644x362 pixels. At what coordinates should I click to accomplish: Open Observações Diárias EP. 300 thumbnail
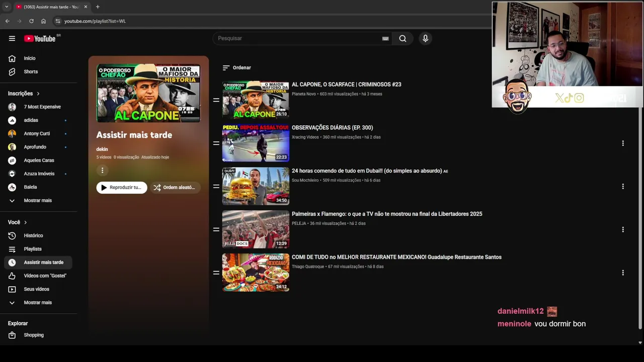(x=256, y=143)
